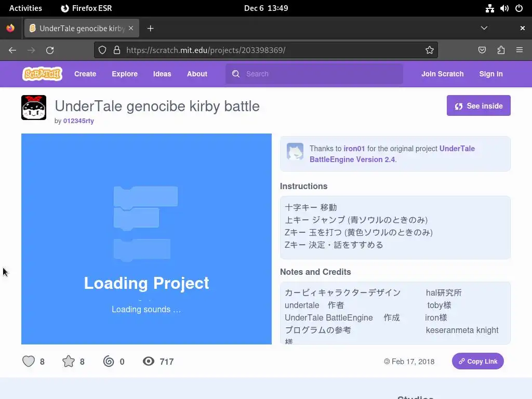532x399 pixels.
Task: Open the Create menu item
Action: 85,74
